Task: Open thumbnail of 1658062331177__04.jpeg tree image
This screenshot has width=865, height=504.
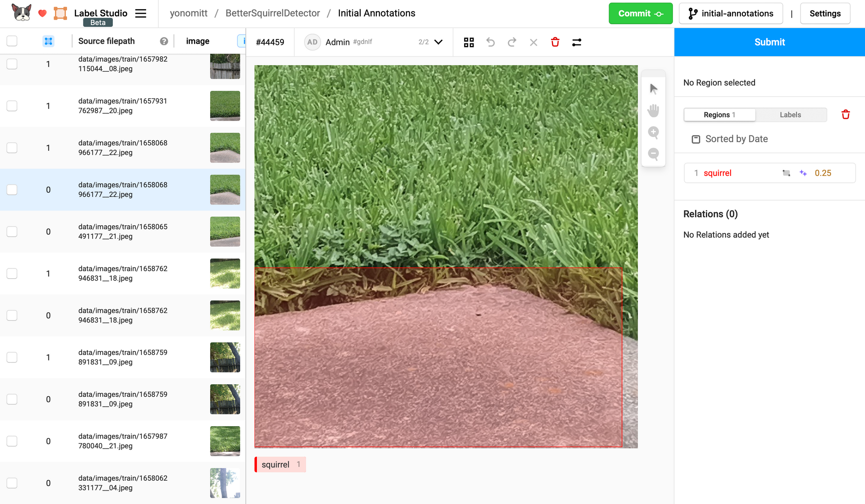Action: coord(225,483)
